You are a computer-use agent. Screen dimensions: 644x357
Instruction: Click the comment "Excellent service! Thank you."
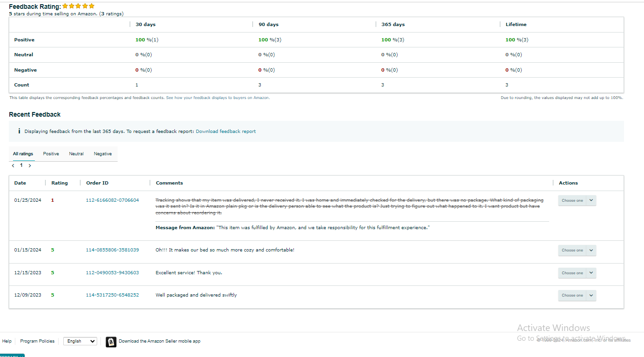point(189,273)
